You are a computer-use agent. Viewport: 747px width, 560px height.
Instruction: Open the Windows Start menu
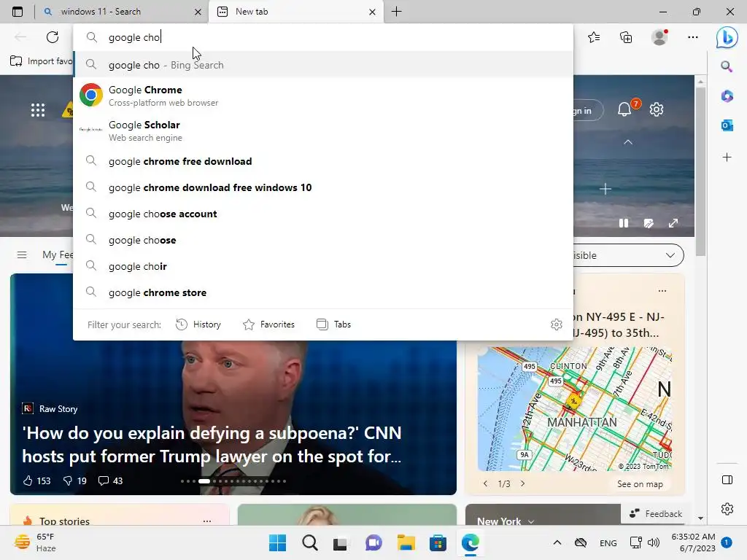(x=277, y=542)
